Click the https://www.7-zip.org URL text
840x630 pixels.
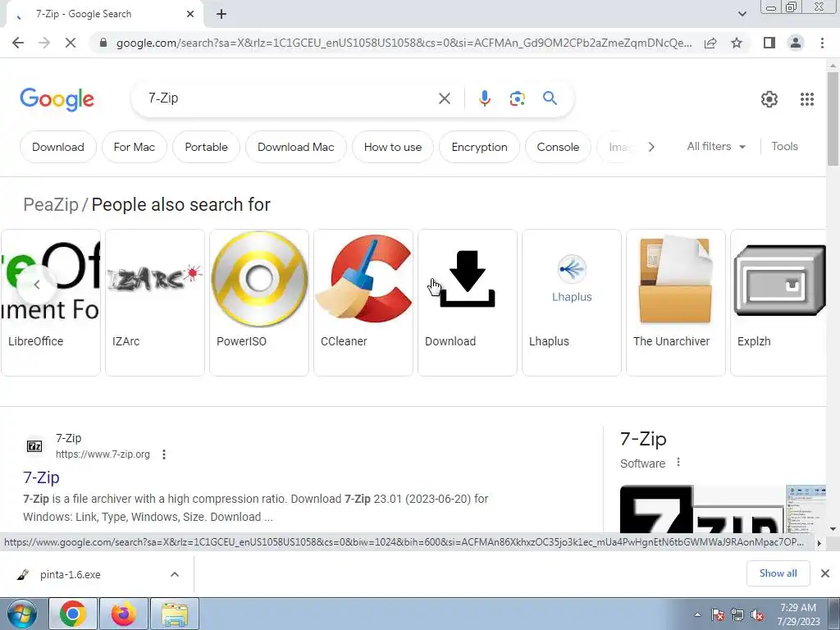click(103, 454)
